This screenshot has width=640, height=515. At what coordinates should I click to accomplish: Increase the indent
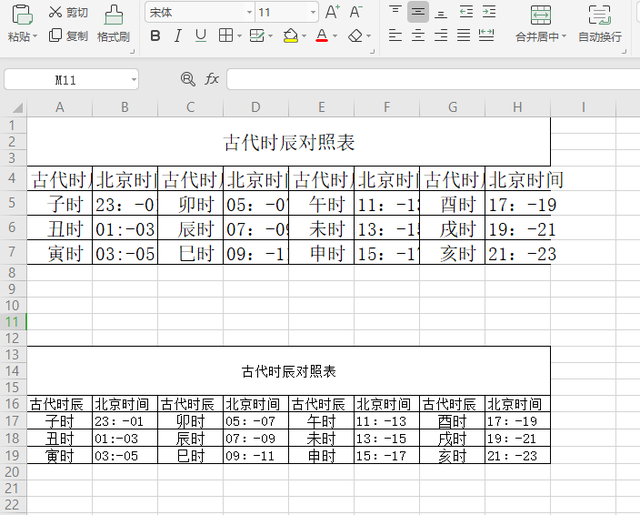tap(489, 12)
